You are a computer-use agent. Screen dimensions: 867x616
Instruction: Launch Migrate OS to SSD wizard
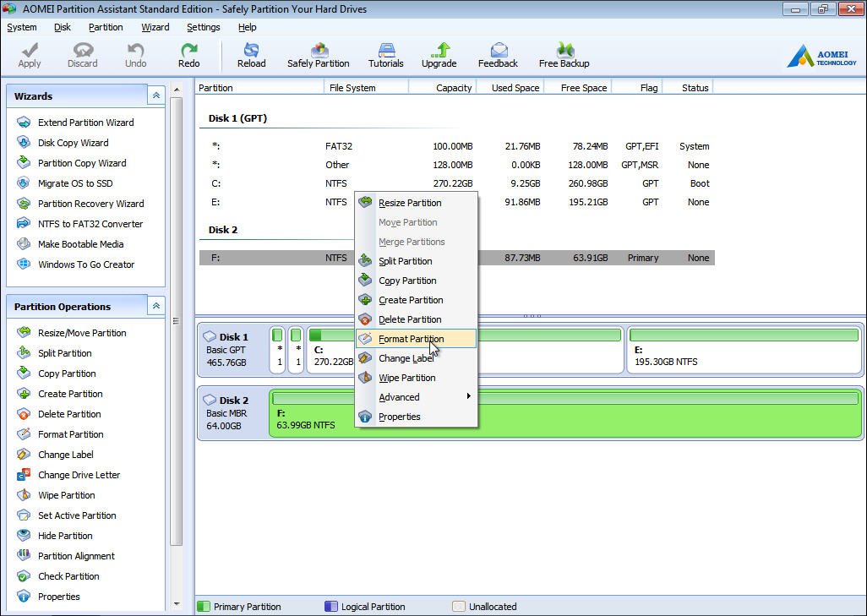(x=74, y=183)
